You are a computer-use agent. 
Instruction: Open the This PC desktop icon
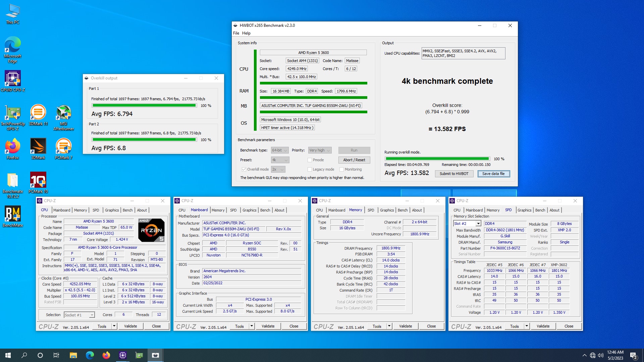(13, 14)
